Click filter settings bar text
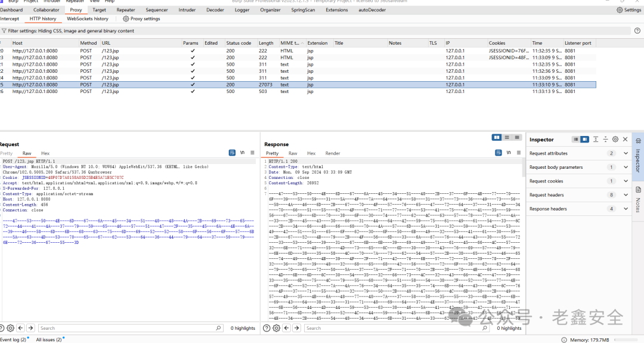 [71, 31]
